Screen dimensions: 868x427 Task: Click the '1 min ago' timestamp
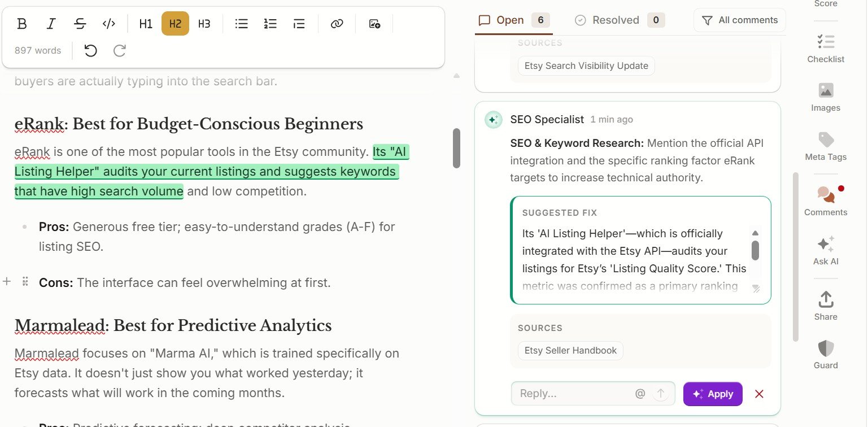click(x=612, y=120)
